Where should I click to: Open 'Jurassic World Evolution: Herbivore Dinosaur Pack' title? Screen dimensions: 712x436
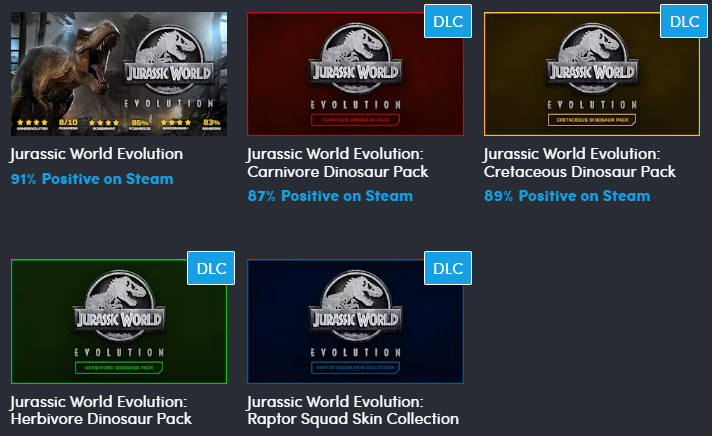tap(101, 410)
